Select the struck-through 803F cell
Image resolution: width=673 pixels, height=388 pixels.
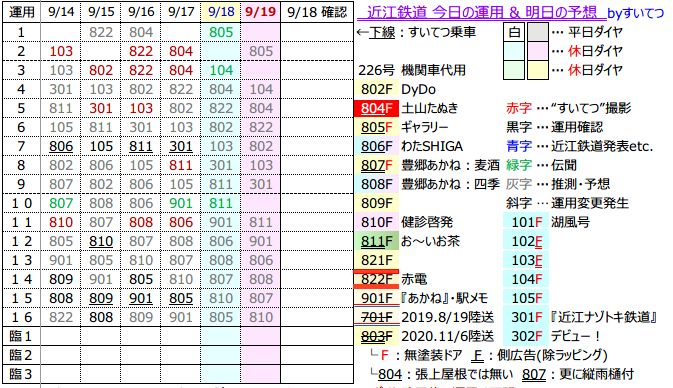coord(376,336)
